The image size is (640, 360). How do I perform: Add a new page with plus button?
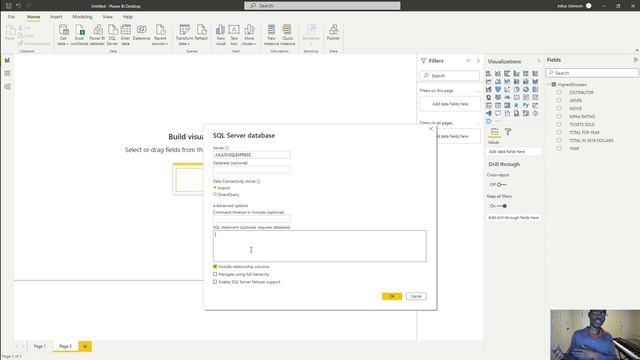pyautogui.click(x=85, y=347)
